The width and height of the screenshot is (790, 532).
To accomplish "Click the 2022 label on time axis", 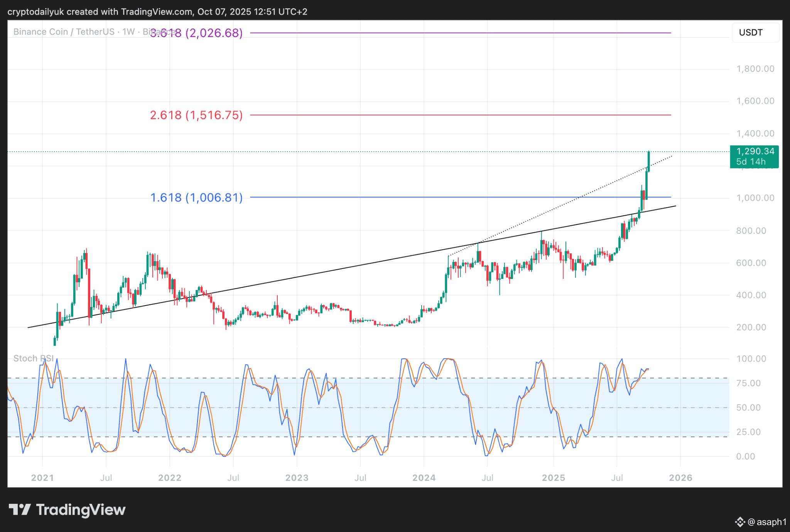I will pyautogui.click(x=170, y=478).
